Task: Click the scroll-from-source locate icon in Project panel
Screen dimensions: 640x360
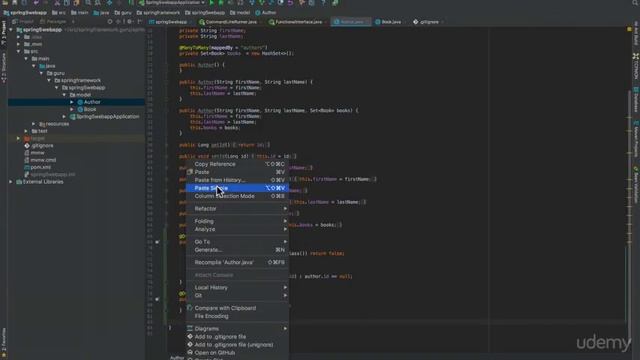Action: click(110, 22)
